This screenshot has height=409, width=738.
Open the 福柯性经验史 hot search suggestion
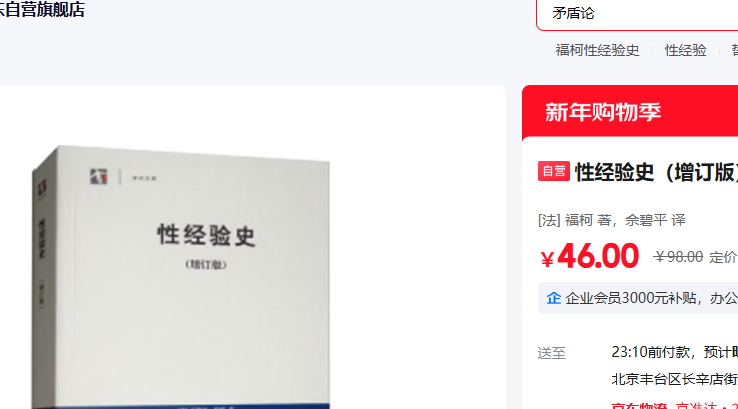click(597, 50)
